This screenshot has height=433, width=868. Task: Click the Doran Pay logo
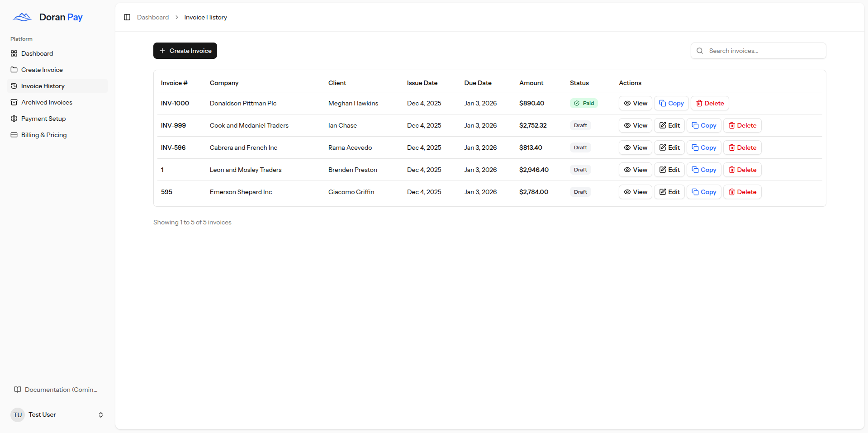coord(47,17)
